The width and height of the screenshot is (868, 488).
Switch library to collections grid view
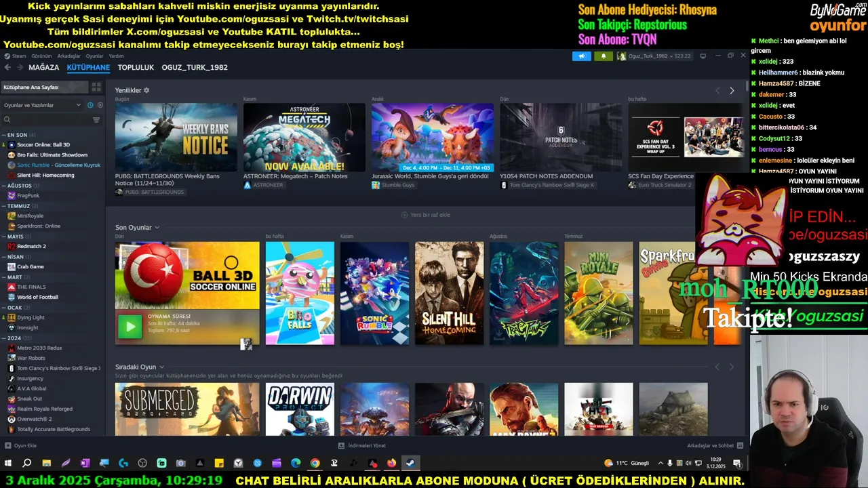coord(96,87)
